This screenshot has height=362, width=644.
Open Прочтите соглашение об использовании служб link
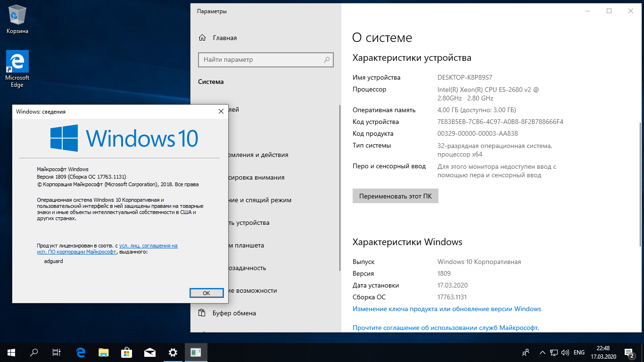[x=446, y=328]
